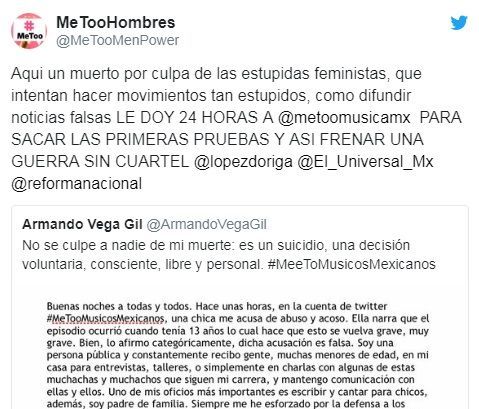Click letter line 'padre de familia'

[x=226, y=404]
